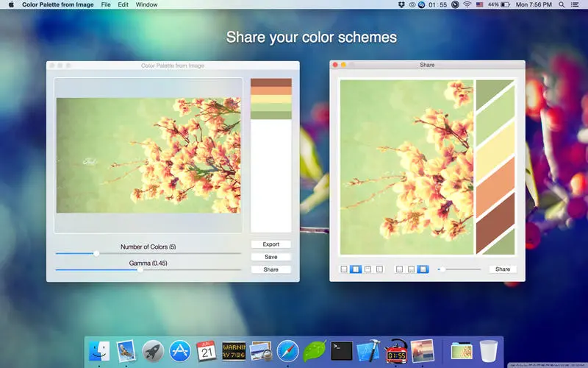Click the 01:55 timer in menu bar
Image resolution: width=588 pixels, height=368 pixels.
click(437, 4)
